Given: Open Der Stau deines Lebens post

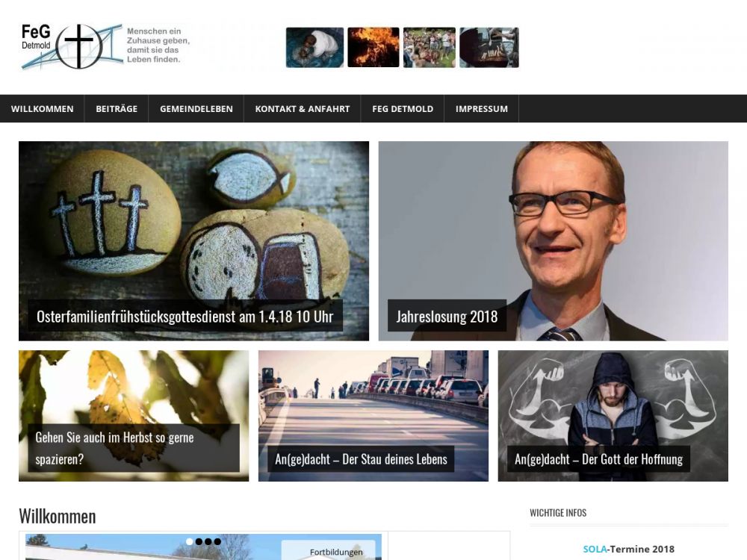Looking at the screenshot, I should coord(361,459).
